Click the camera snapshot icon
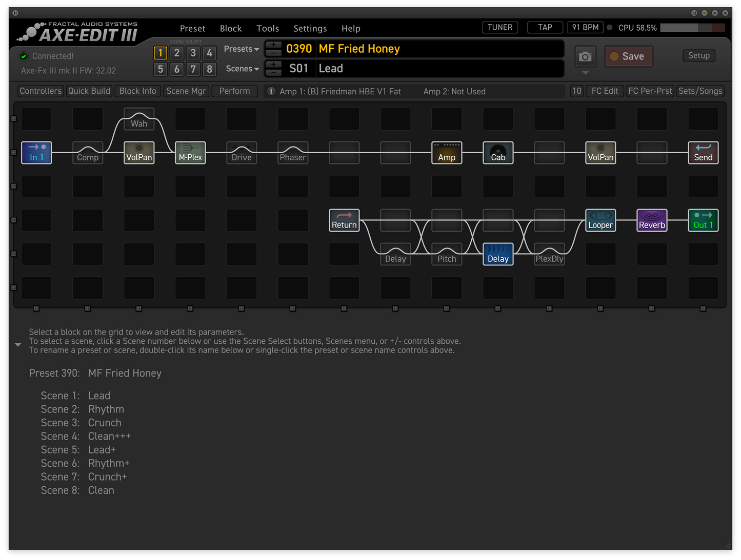The image size is (741, 560). 585,56
